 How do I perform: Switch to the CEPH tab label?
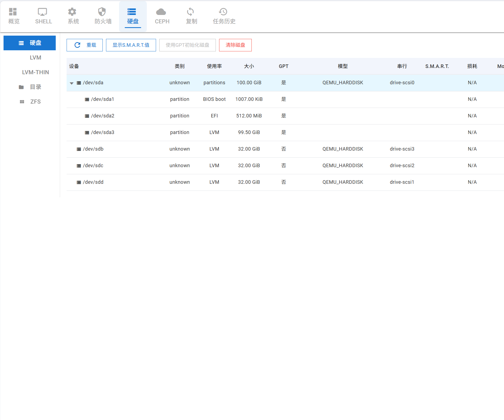[x=162, y=21]
